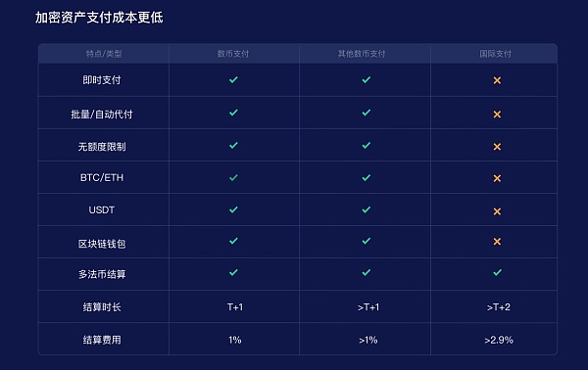
Task: Select the 国际支付 column header
Action: [x=495, y=54]
